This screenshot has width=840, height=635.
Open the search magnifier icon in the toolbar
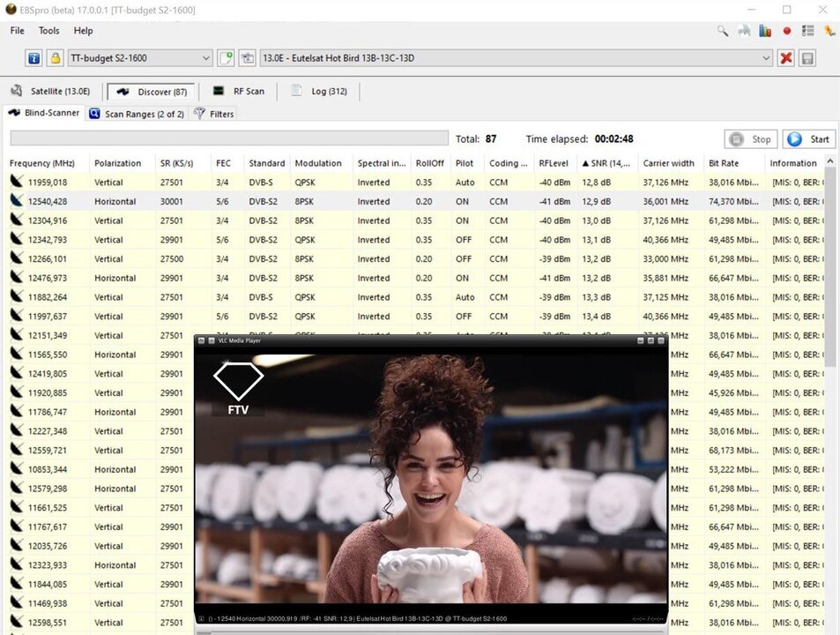(723, 31)
